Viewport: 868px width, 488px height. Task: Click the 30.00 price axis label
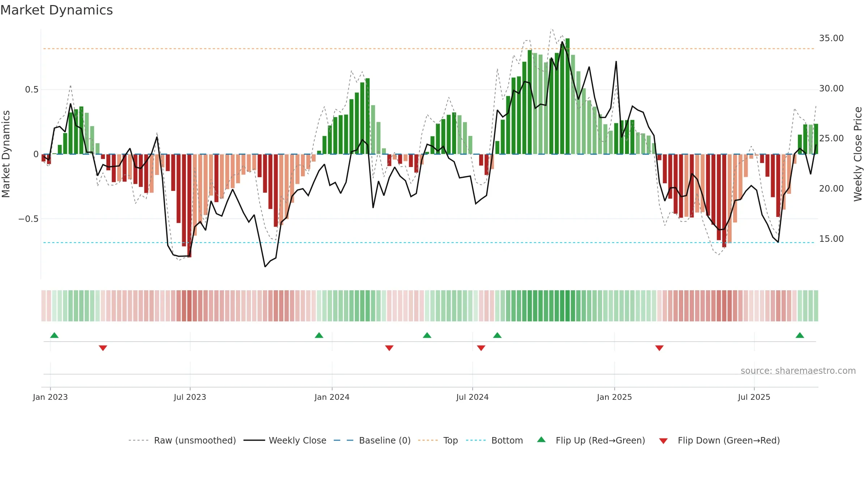[x=831, y=89]
